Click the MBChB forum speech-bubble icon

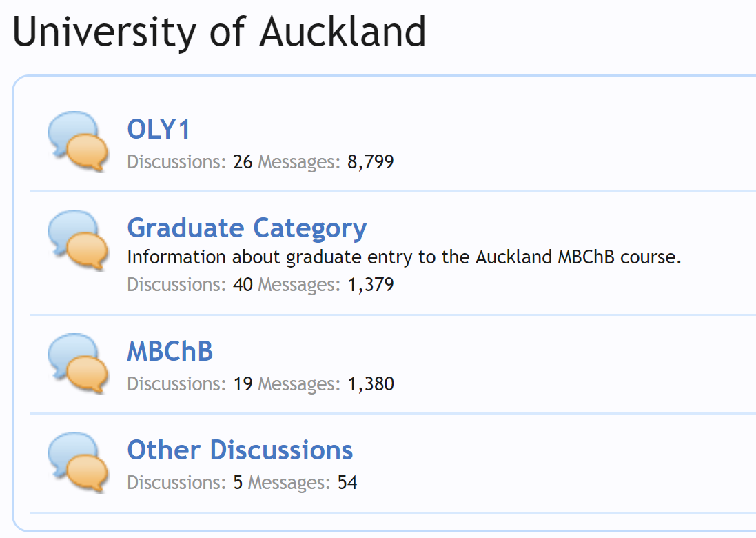[78, 363]
